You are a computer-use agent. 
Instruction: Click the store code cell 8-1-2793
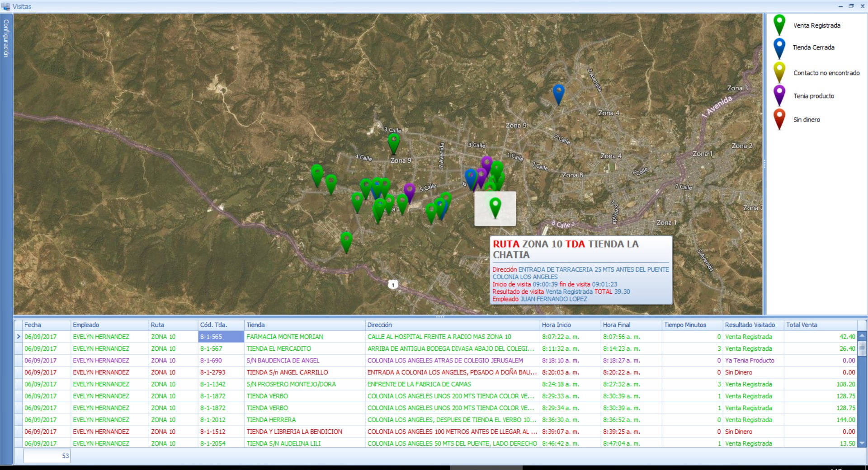(212, 372)
